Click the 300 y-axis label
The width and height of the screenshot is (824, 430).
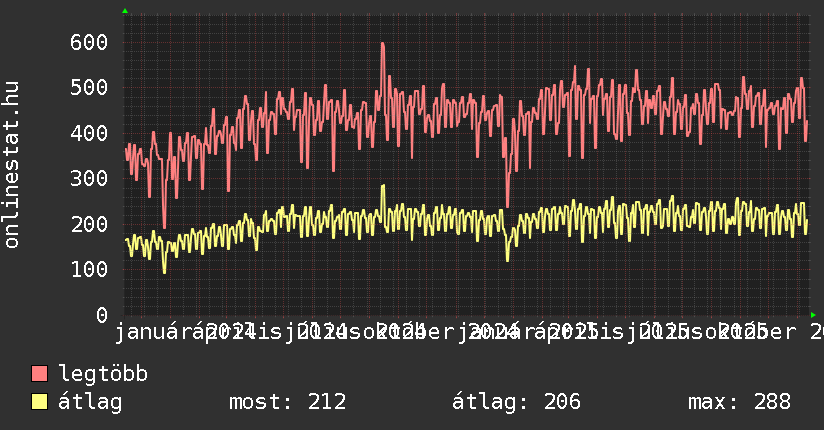(x=89, y=178)
